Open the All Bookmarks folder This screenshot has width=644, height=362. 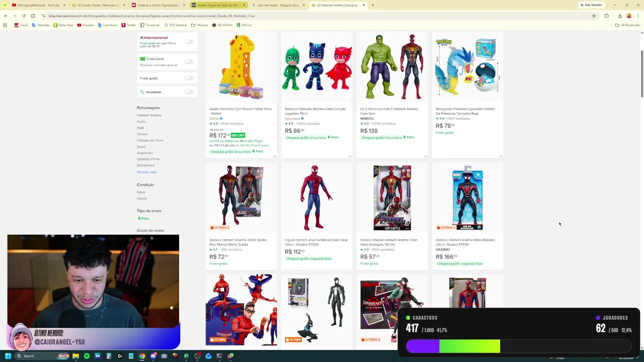coord(628,25)
